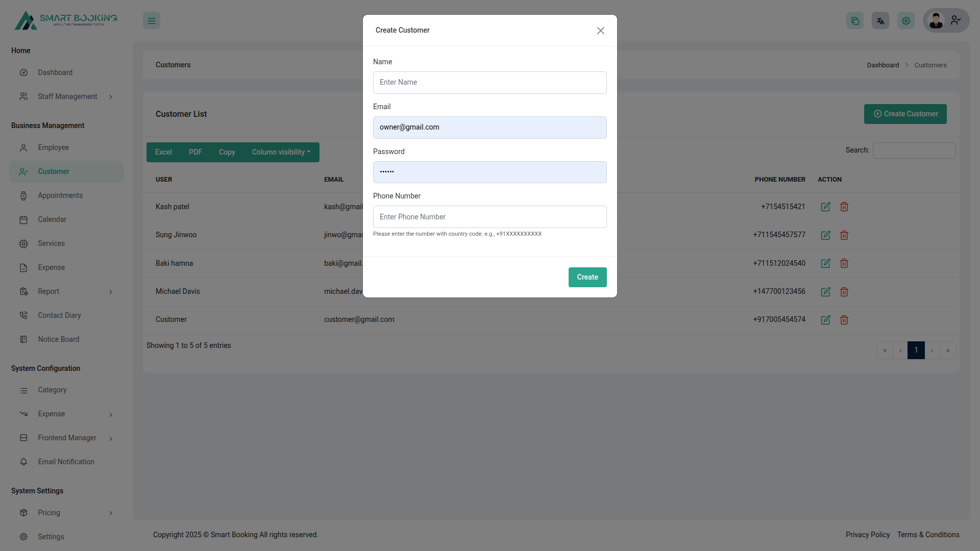
Task: Click the Create button in the modal
Action: coord(587,277)
